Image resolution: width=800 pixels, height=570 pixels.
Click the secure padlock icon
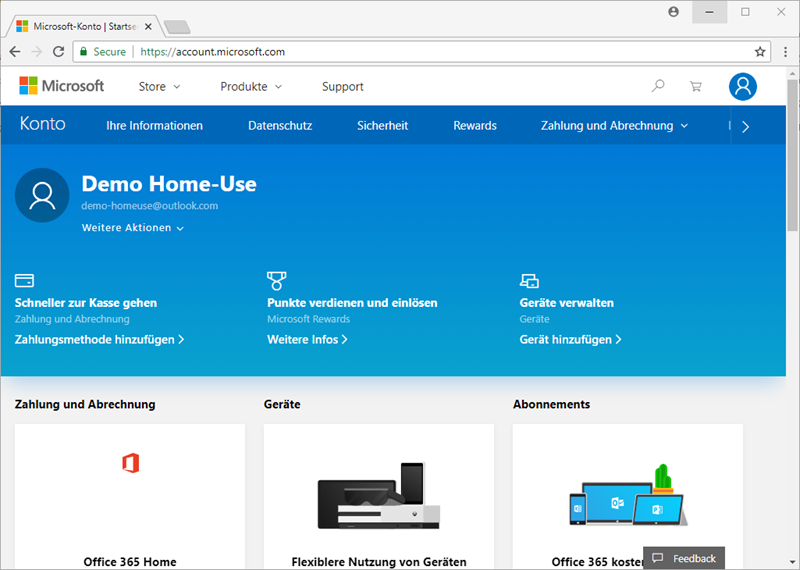coord(83,52)
